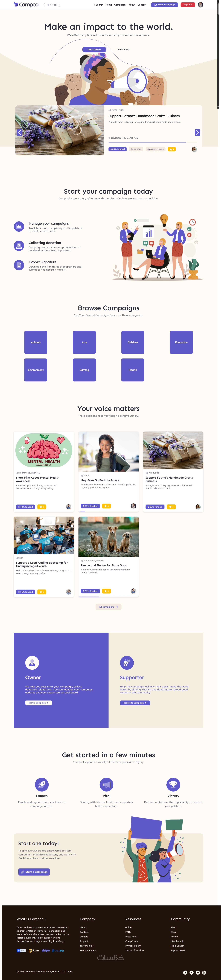Open the user profile avatar in header
This screenshot has height=980, width=221.
200,5
